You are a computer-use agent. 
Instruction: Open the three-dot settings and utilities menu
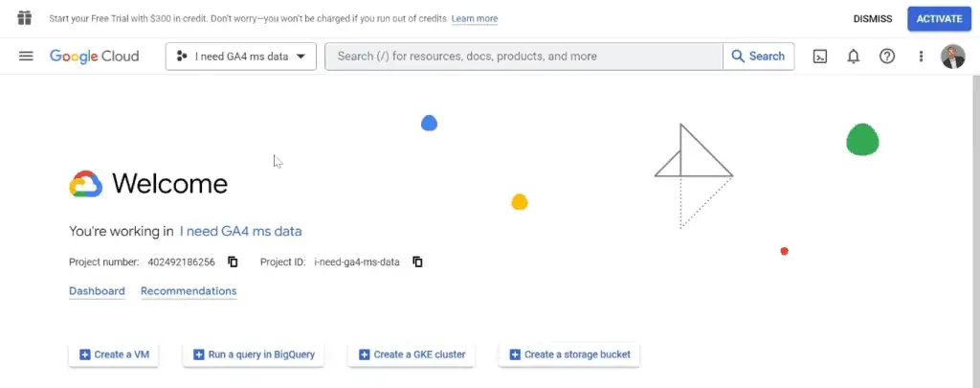(921, 57)
